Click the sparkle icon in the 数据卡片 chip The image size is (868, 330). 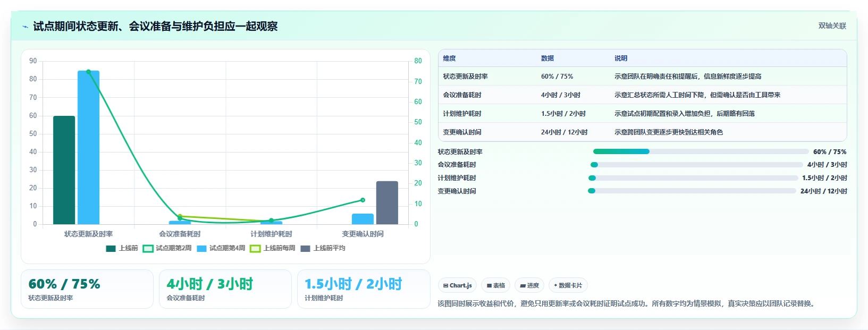coord(555,285)
